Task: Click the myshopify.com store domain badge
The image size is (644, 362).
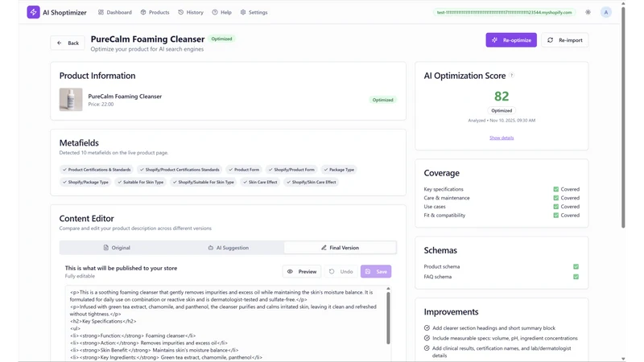Action: (x=504, y=12)
